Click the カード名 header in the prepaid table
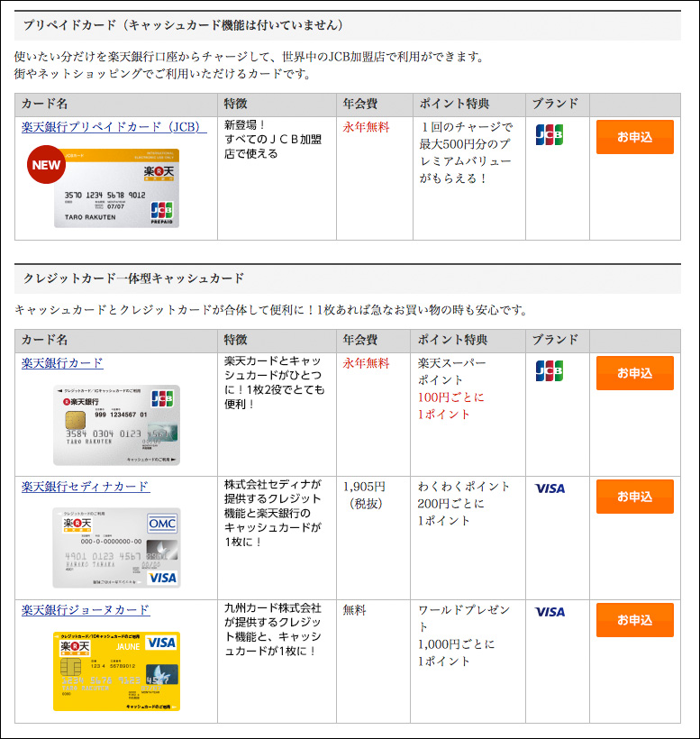The image size is (700, 739). pos(44,104)
